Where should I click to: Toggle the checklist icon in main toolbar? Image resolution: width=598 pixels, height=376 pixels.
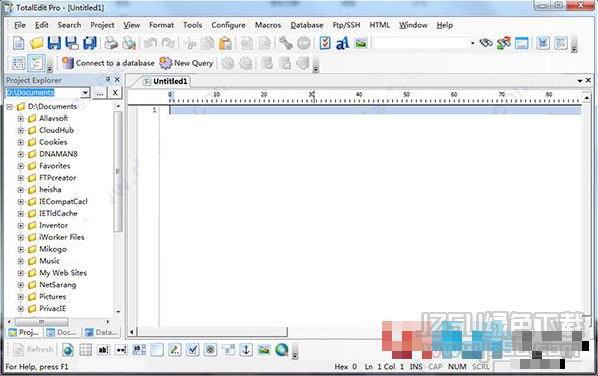[x=325, y=43]
